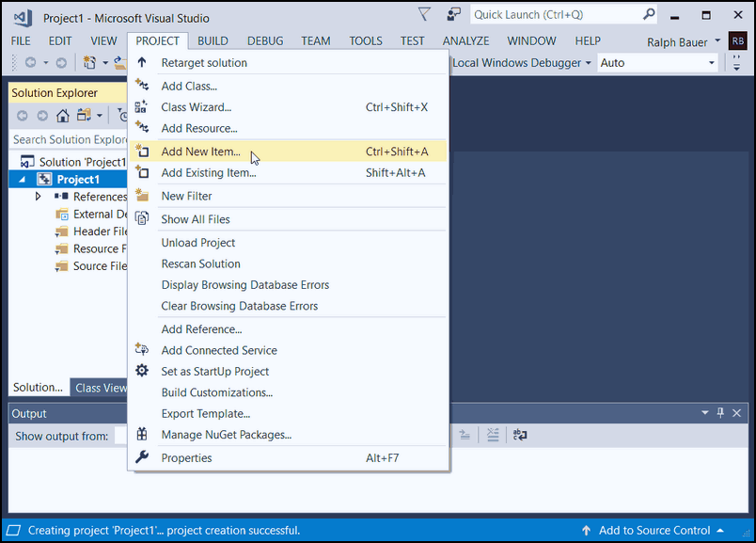Viewport: 756px width, 543px height.
Task: Open the Local Windows Debugger dropdown arrow
Action: coord(589,63)
